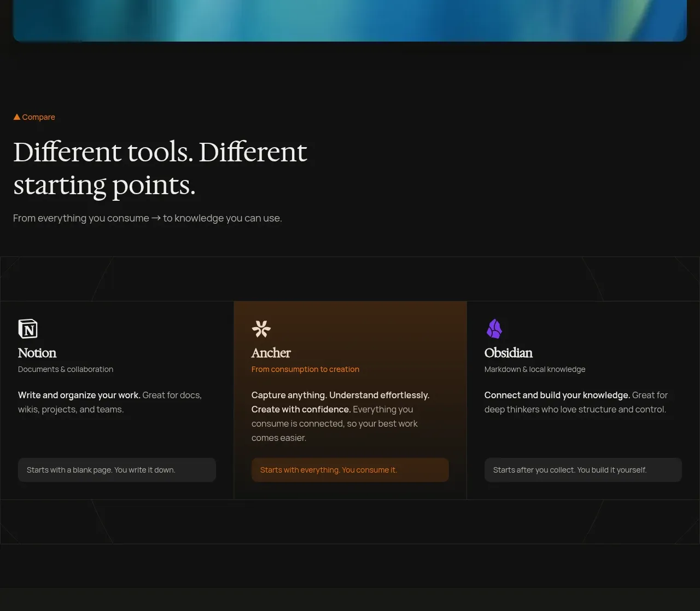Click the Ancher flower logo icon
Viewport: 700px width, 611px height.
coord(261,329)
